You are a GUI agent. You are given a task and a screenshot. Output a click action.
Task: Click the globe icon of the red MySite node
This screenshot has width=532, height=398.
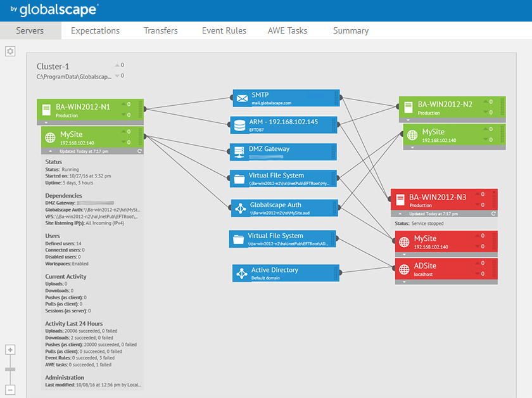tap(404, 241)
